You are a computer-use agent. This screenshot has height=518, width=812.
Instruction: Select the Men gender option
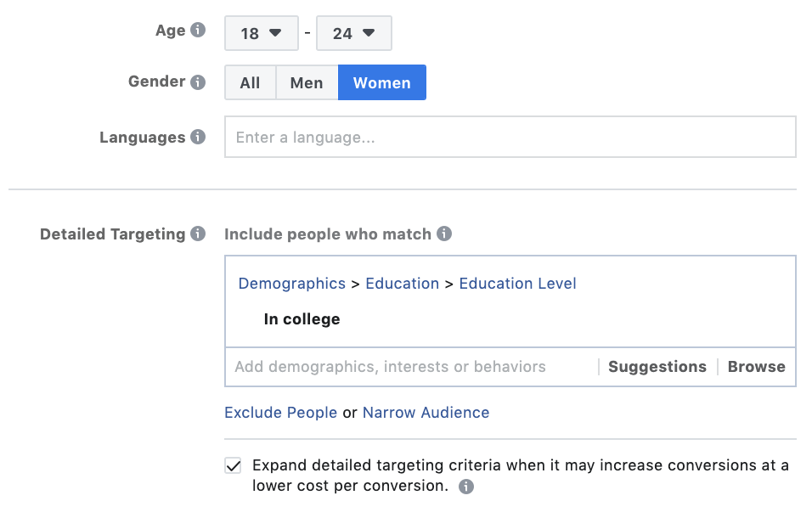(x=307, y=83)
